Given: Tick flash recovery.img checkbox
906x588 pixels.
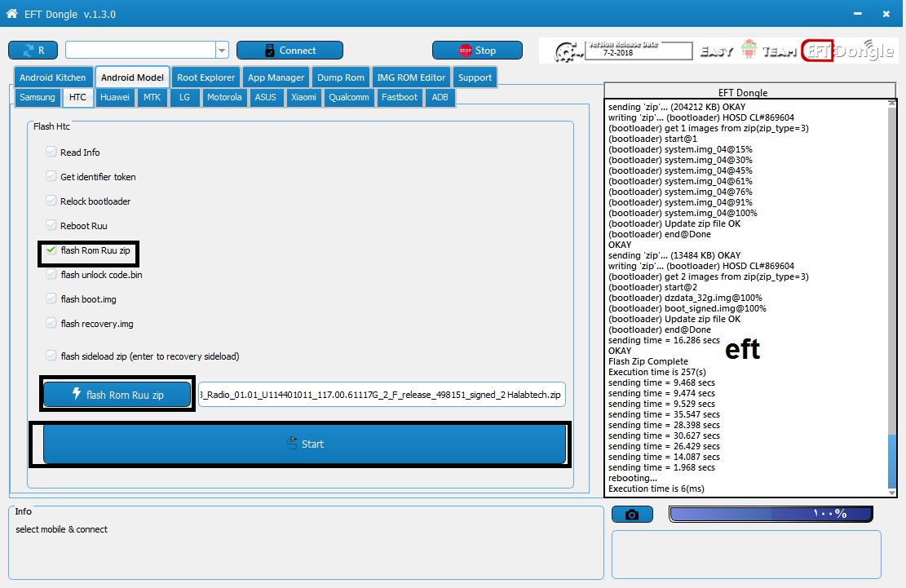Looking at the screenshot, I should coord(51,323).
